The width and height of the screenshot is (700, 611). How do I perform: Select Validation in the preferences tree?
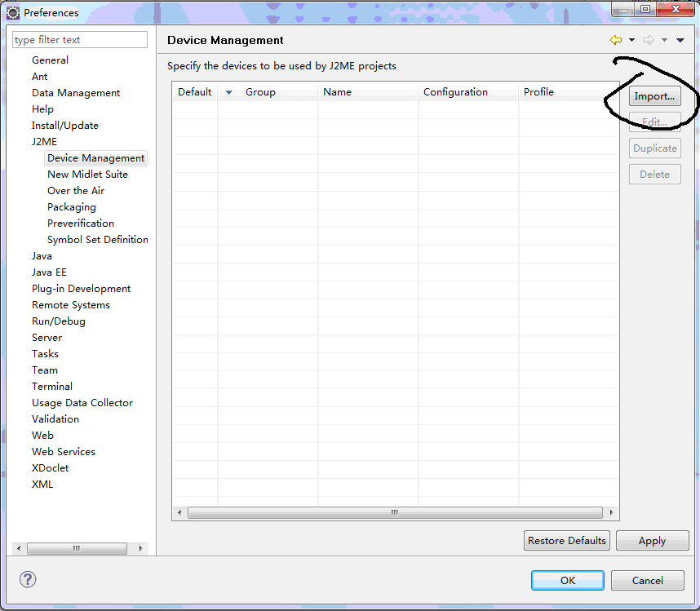(55, 419)
